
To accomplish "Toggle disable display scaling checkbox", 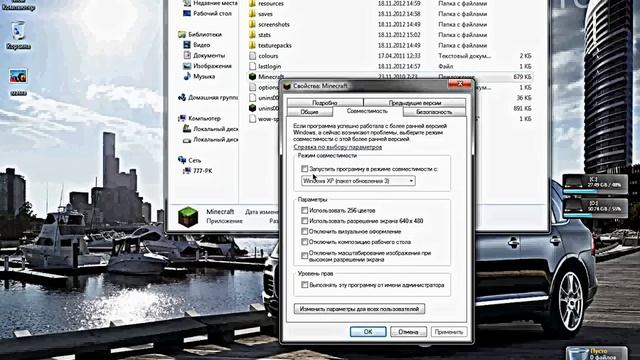I will [304, 256].
